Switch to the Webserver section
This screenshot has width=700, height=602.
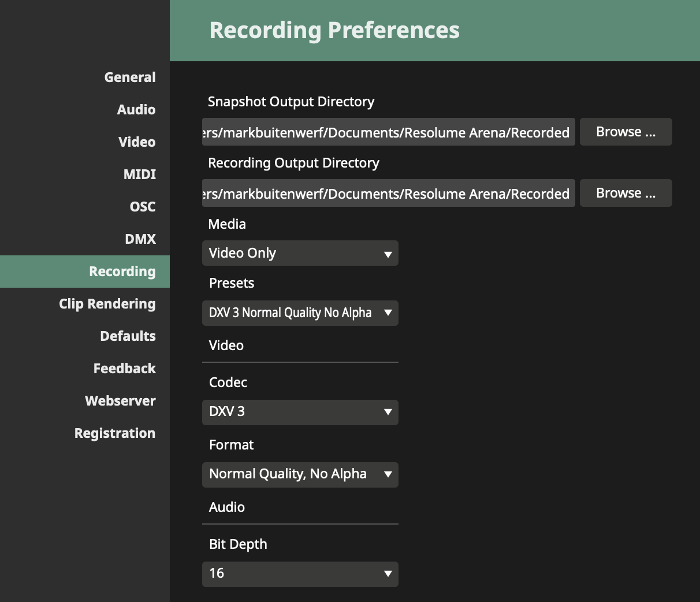(120, 400)
